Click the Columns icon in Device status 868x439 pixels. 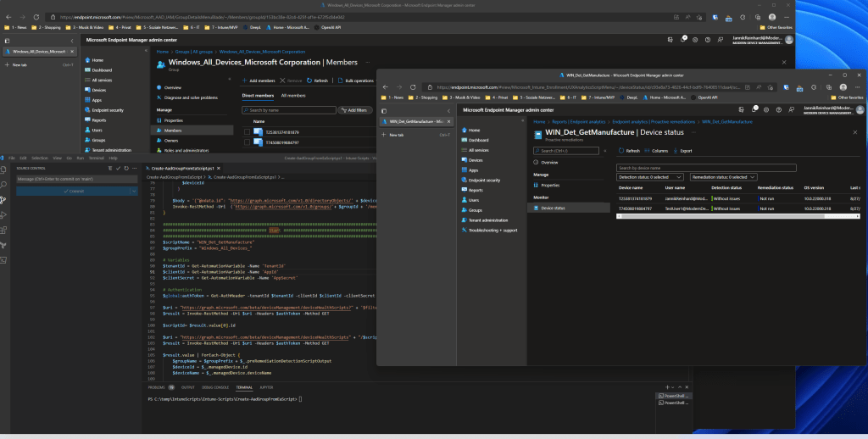[648, 150]
